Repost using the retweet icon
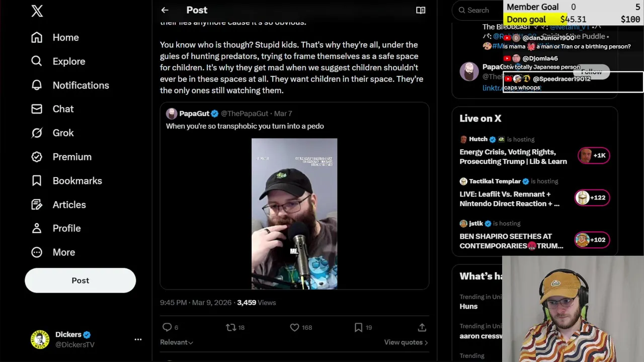The image size is (644, 362). coord(231,327)
